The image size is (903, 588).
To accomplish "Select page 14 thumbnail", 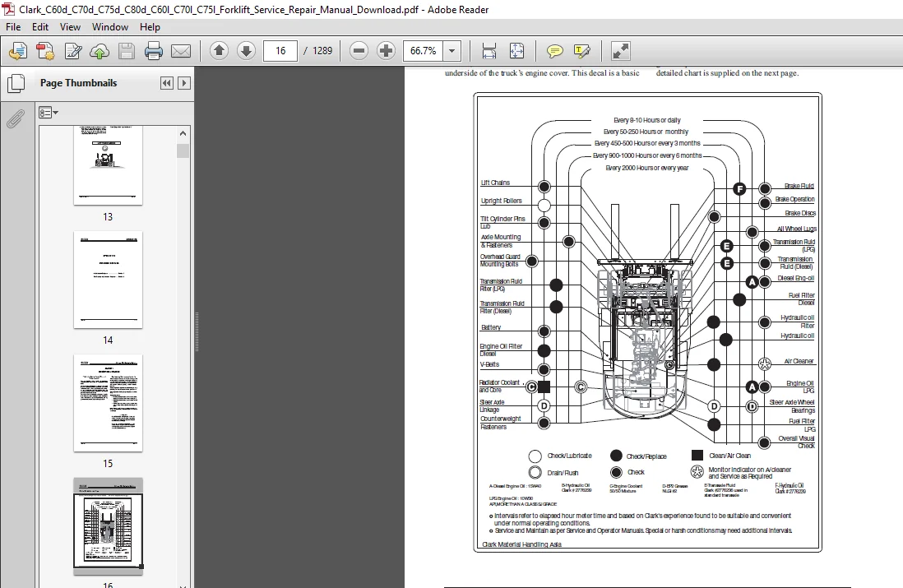I will tap(108, 280).
